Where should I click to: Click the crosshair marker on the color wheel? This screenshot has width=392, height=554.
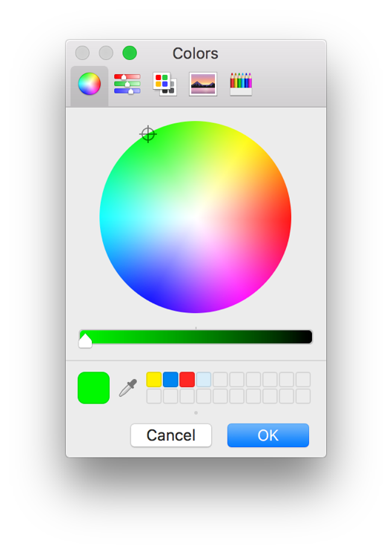(x=148, y=134)
